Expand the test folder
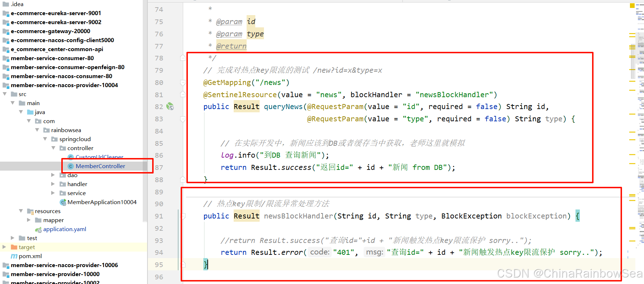 pyautogui.click(x=13, y=238)
